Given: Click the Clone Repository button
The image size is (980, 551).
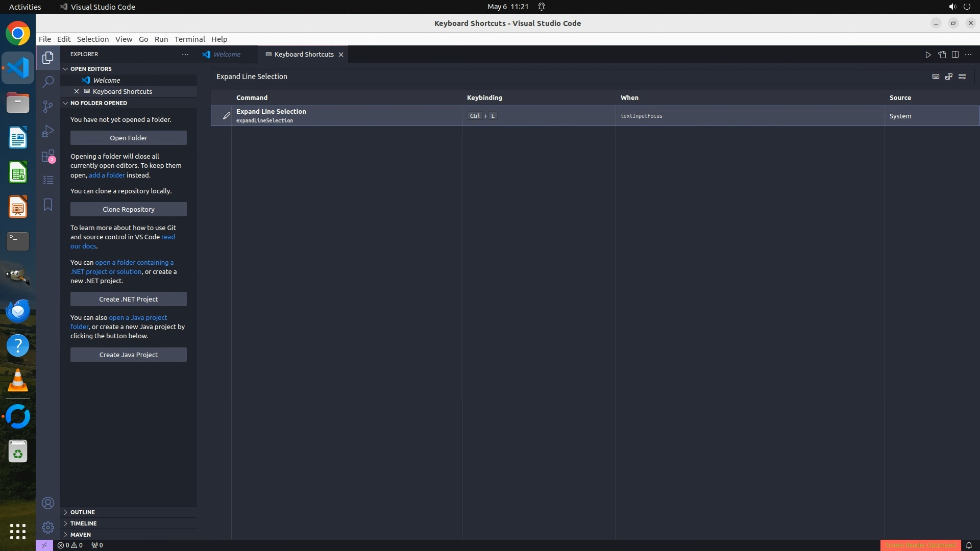Looking at the screenshot, I should point(128,209).
